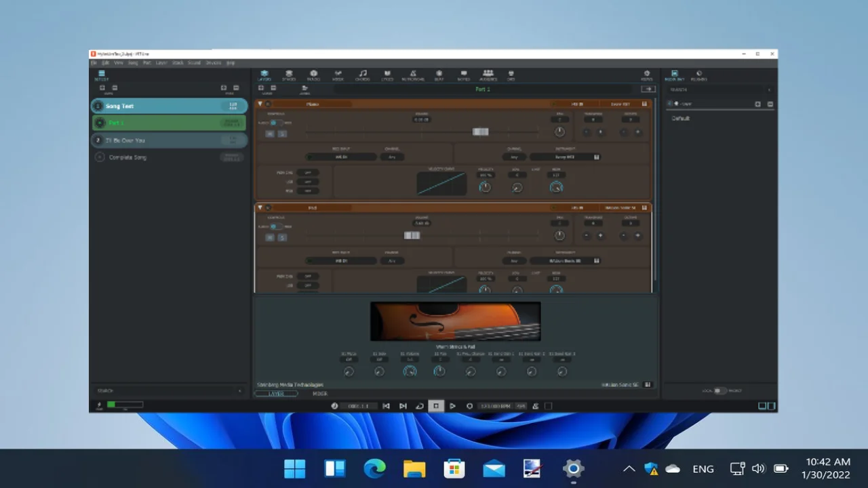The width and height of the screenshot is (868, 488).
Task: Toggle Piano layer control switch
Action: click(x=276, y=123)
